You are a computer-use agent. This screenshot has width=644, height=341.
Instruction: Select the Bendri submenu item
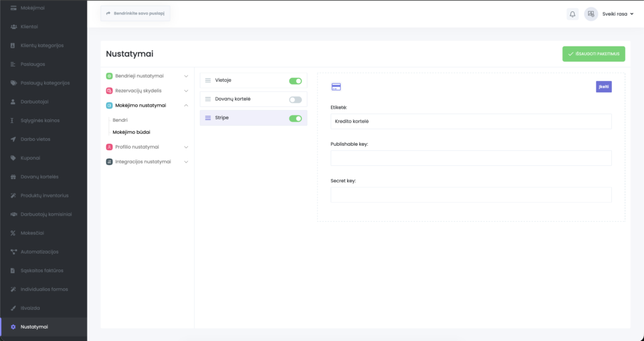120,119
